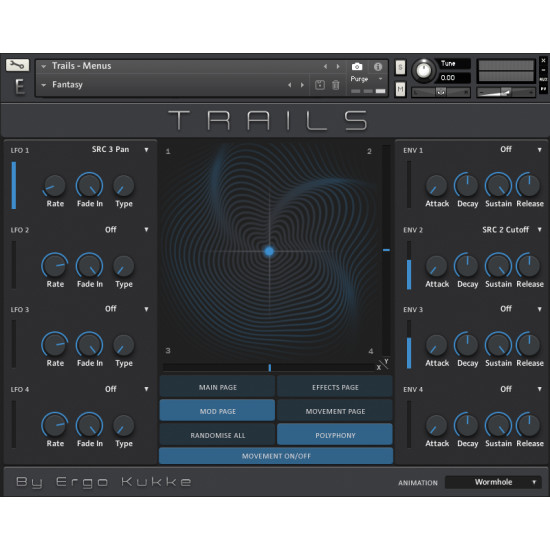Adjust the LFO 1 Rate knob
The height and width of the screenshot is (550, 550).
tap(55, 186)
